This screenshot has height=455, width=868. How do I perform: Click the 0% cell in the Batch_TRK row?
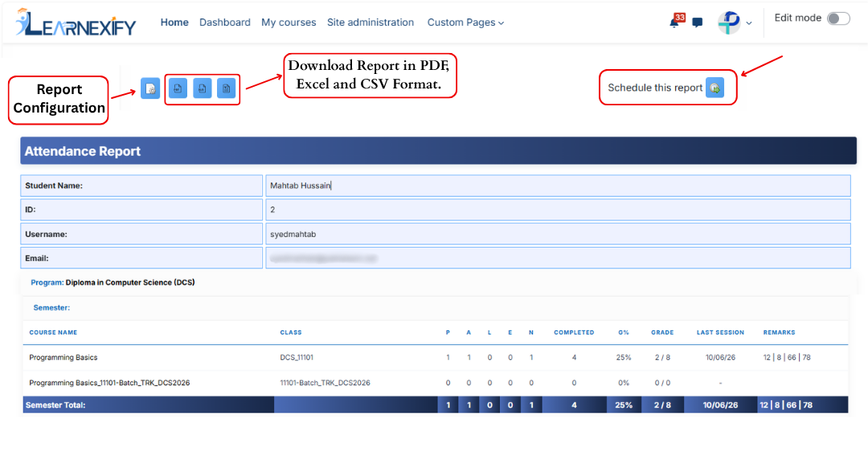[624, 383]
